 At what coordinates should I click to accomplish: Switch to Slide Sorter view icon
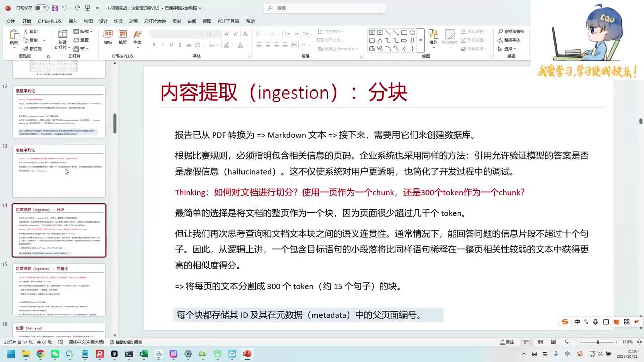540,342
